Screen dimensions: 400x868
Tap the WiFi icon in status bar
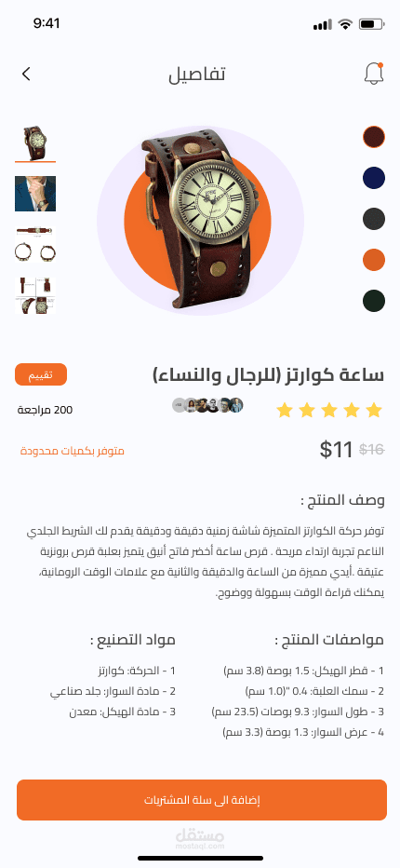pos(346,24)
